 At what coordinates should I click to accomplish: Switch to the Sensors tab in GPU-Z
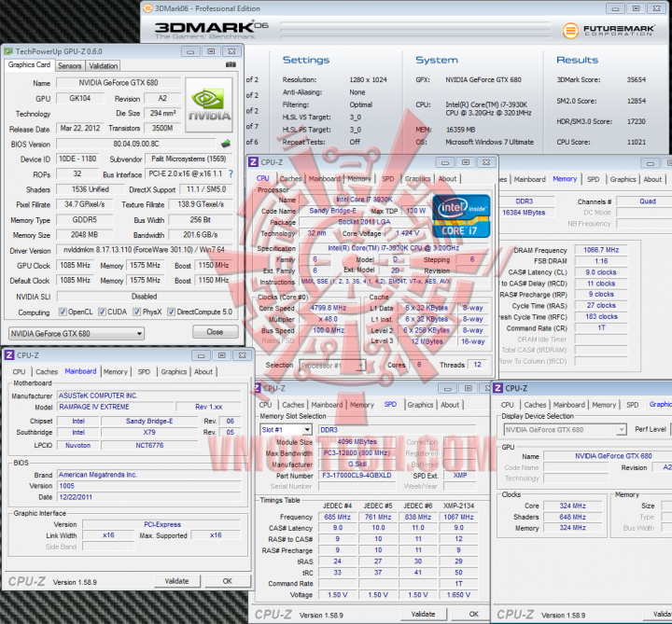pos(69,66)
